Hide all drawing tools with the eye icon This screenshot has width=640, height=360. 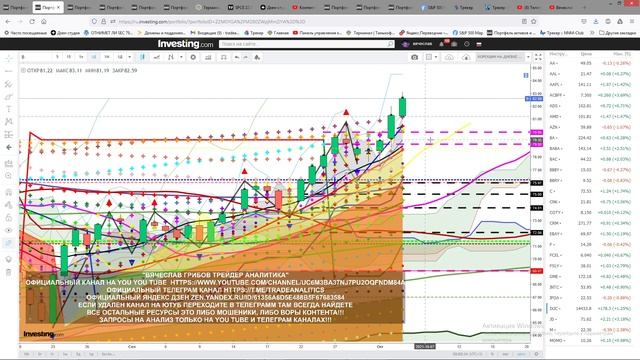coord(9,230)
